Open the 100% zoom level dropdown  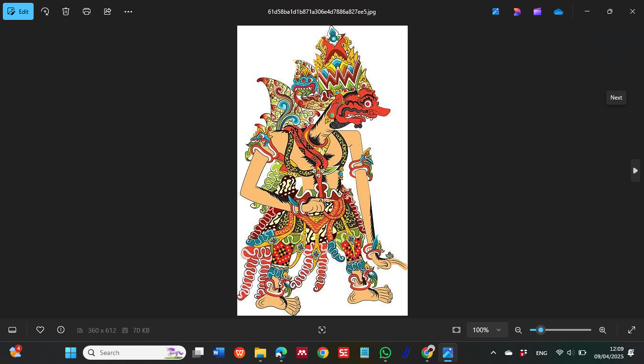pos(487,330)
